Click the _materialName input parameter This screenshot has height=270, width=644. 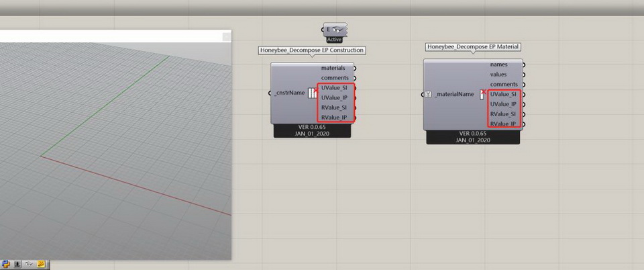[x=454, y=94]
